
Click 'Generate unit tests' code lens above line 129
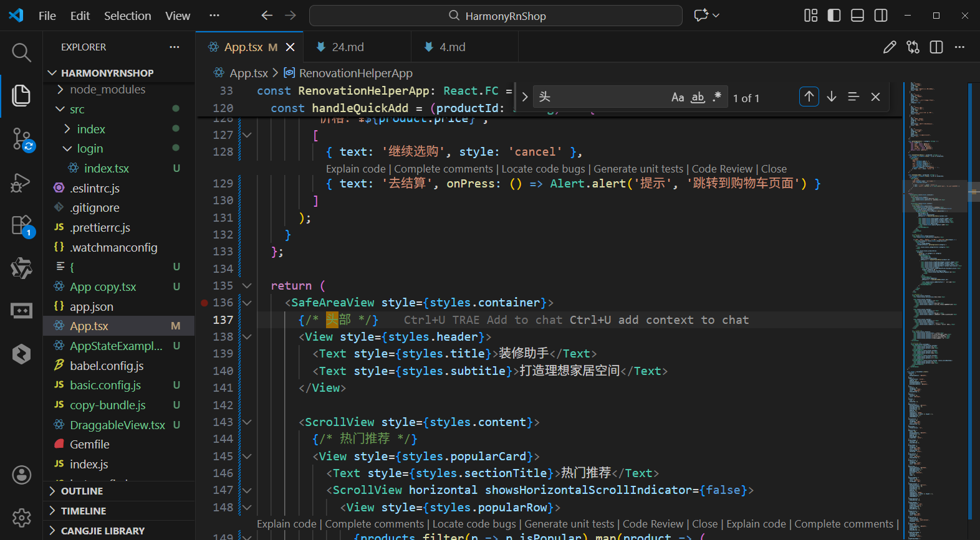[638, 169]
